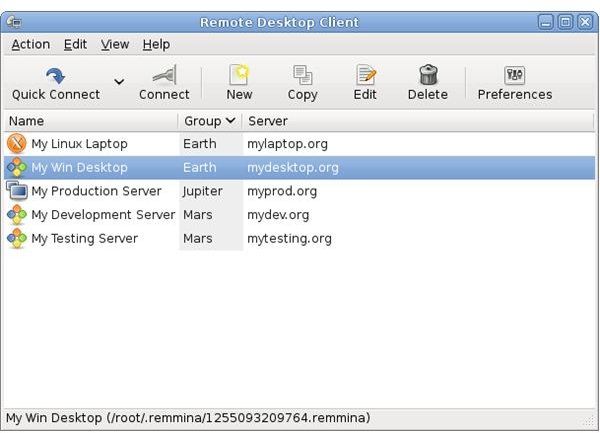Click the mydesktop.org server cell
This screenshot has width=600, height=433.
293,168
